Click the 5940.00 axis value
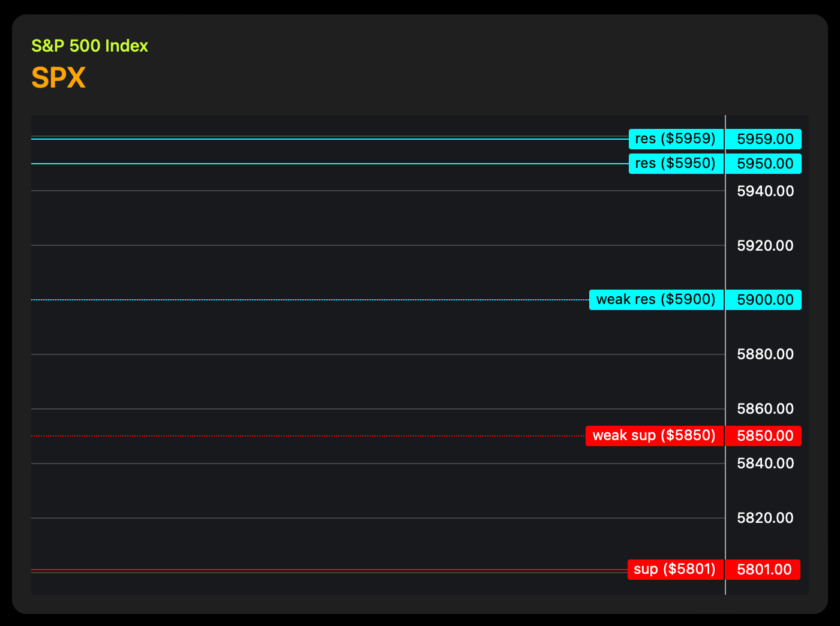The image size is (840, 626). (x=766, y=191)
